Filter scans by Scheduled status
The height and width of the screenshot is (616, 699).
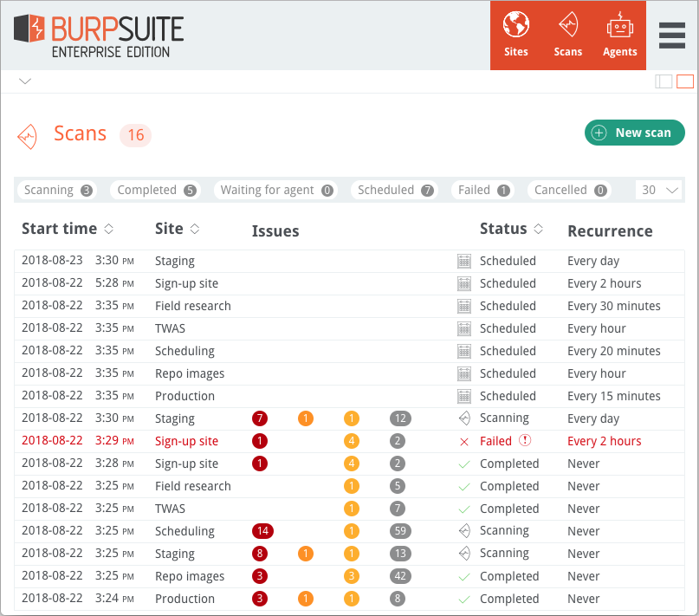(x=394, y=190)
